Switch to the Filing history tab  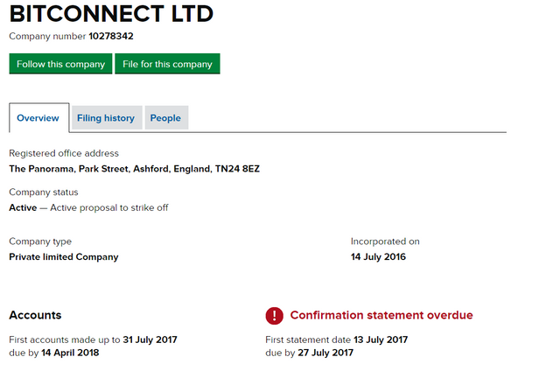106,118
